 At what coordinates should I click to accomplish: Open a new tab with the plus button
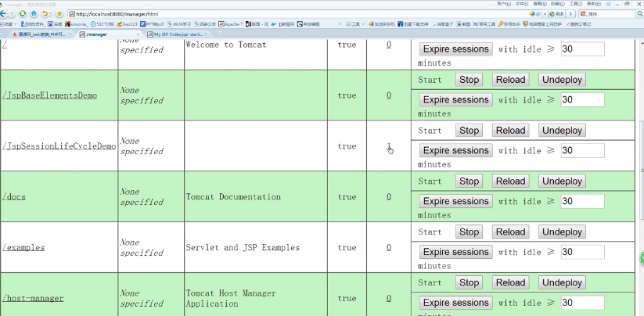[219, 34]
